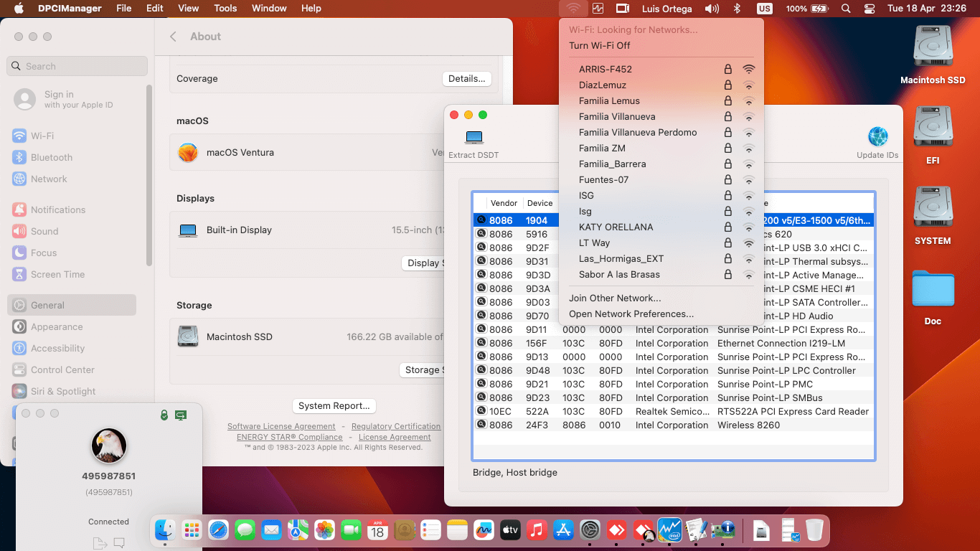Go back from the About pane
The image size is (980, 551).
tap(173, 37)
